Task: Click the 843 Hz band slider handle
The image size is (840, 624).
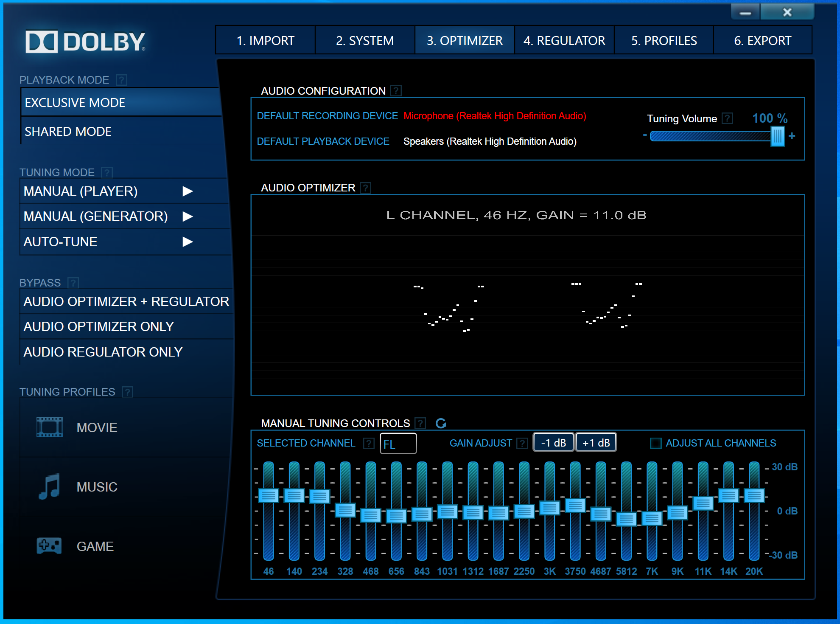Action: (422, 514)
